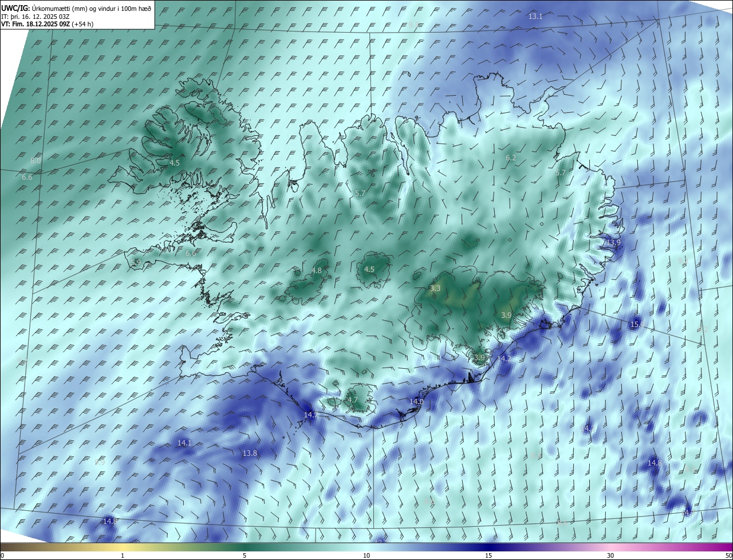
Task: Click the '15' tick label on the color scale
Action: pyautogui.click(x=488, y=555)
